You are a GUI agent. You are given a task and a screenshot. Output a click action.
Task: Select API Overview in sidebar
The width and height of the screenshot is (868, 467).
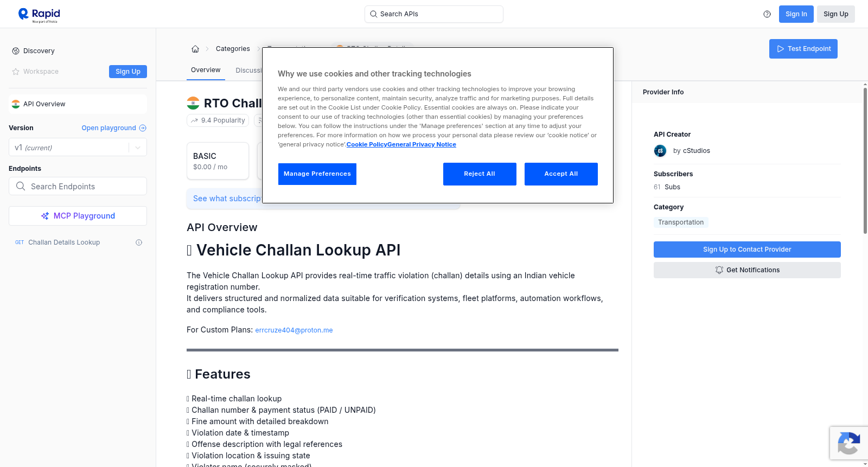tap(78, 104)
